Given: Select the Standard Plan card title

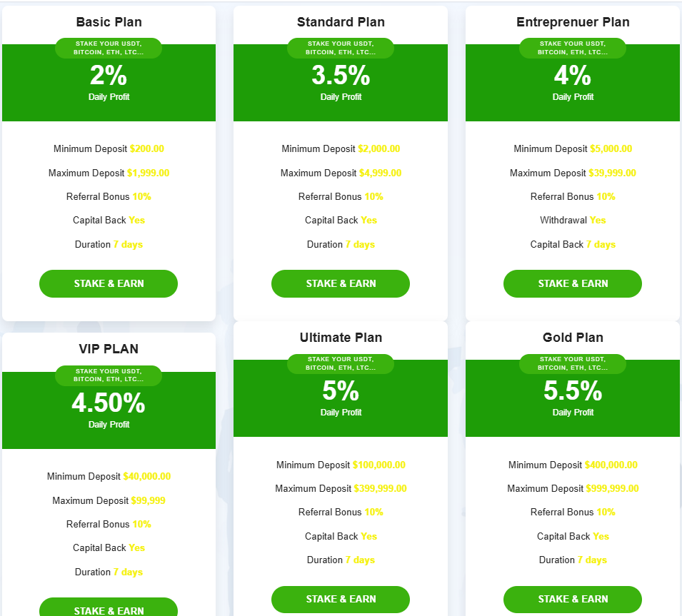Looking at the screenshot, I should (x=340, y=22).
